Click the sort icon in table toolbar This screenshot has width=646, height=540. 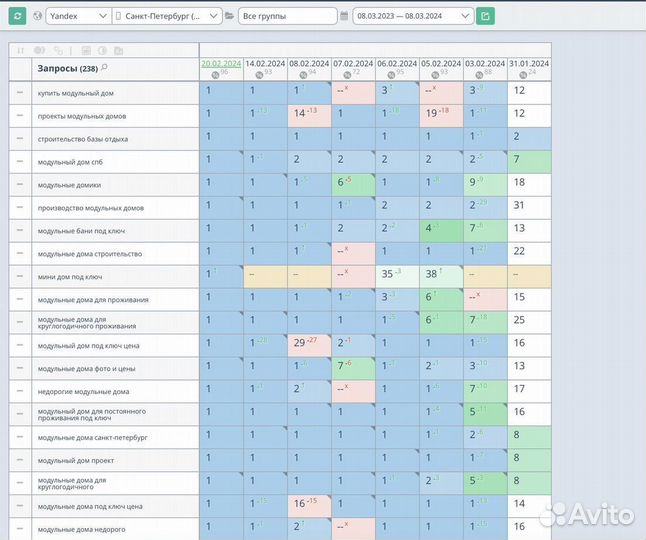tap(19, 49)
